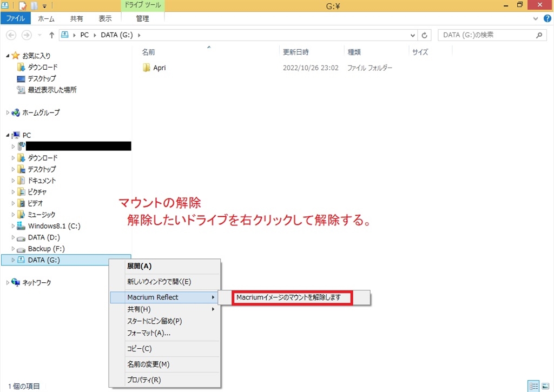
Task: Select PC in the navigation pane
Action: (27, 135)
